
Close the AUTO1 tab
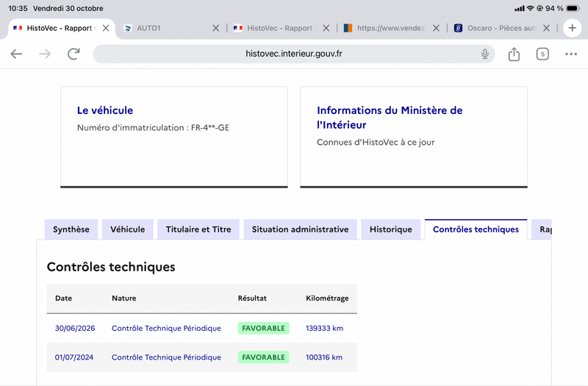(215, 28)
